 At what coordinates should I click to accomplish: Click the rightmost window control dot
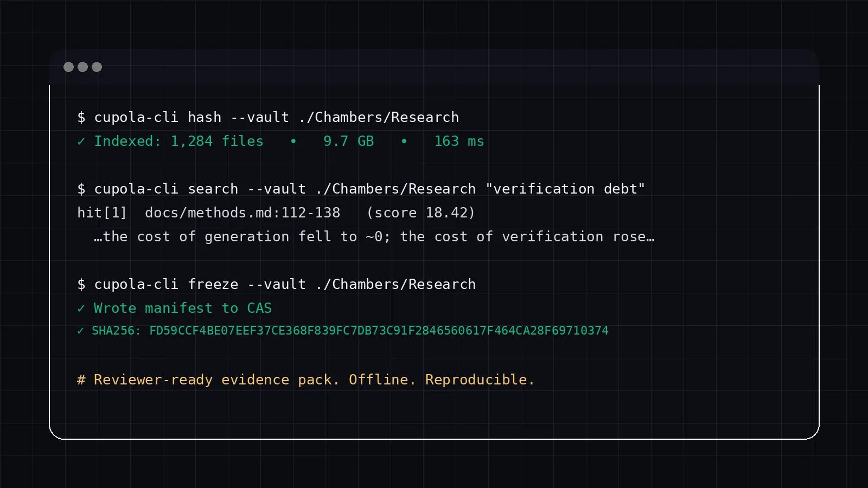(97, 67)
